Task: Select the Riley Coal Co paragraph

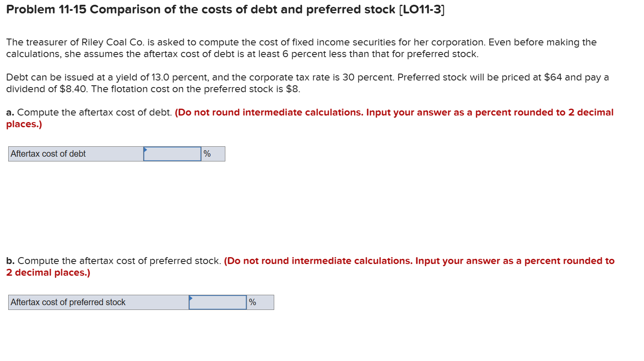Action: (298, 48)
